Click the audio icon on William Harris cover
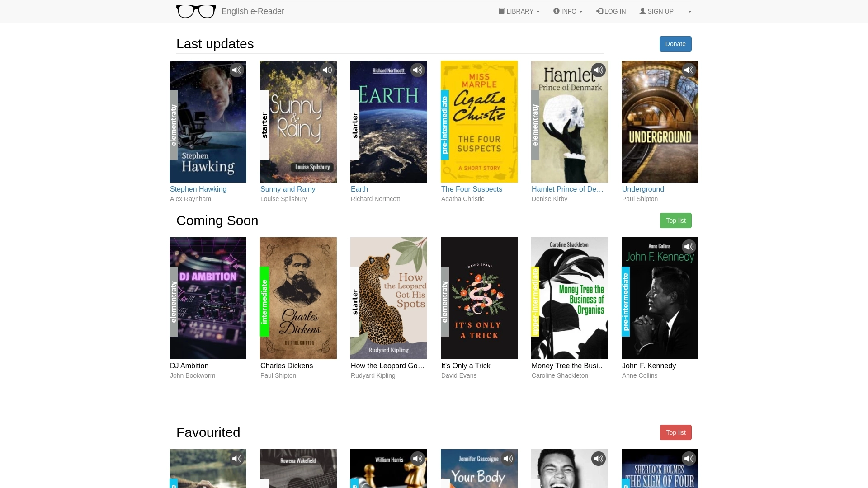Image resolution: width=868 pixels, height=488 pixels. (x=418, y=459)
